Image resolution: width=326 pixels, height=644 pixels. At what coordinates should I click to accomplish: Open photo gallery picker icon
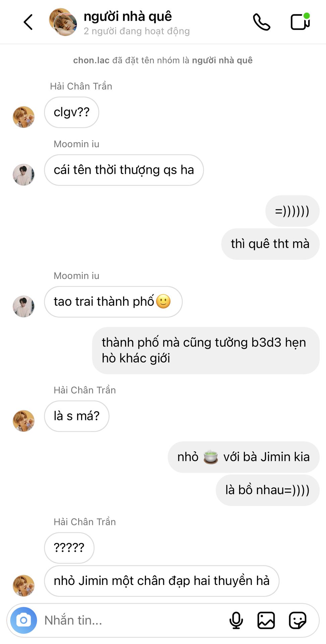tap(266, 620)
